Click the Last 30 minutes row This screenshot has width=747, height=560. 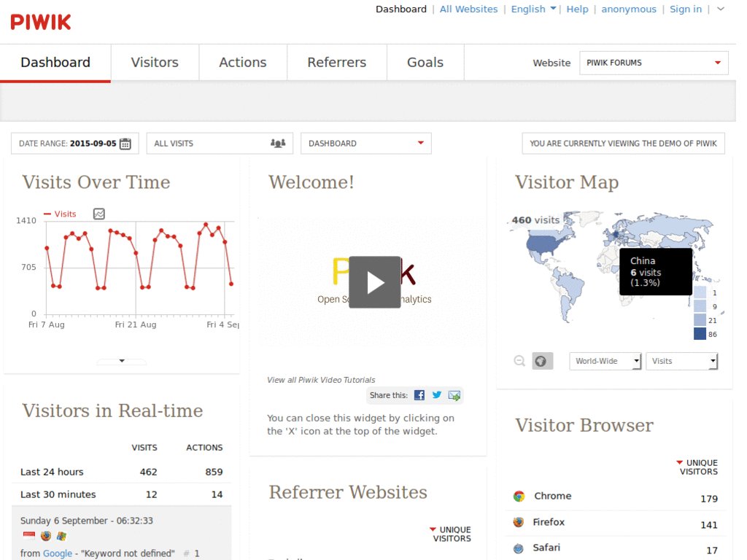(x=122, y=494)
